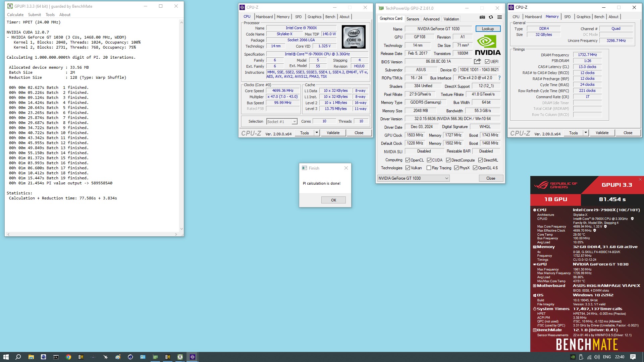
Task: Open the Submit menu in GPUPI
Action: [x=35, y=15]
